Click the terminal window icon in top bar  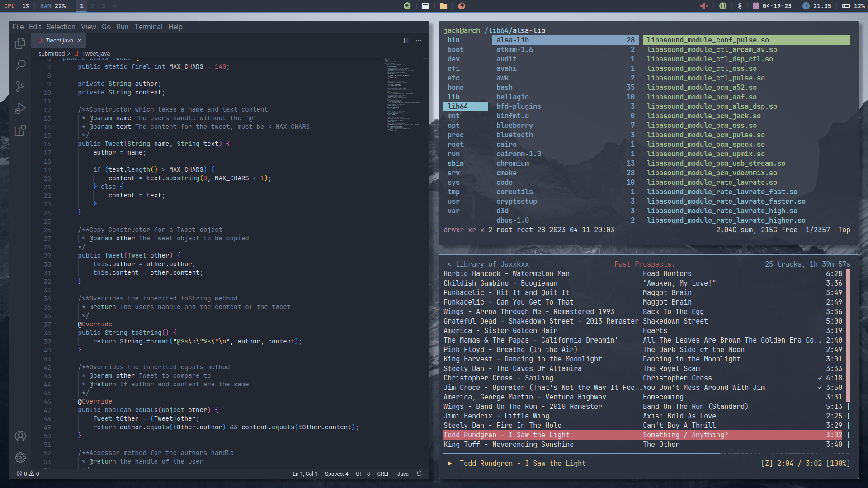pyautogui.click(x=425, y=6)
